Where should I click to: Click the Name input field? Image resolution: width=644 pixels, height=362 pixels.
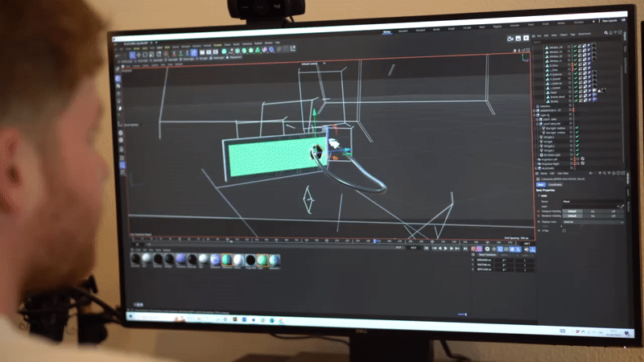pos(593,202)
